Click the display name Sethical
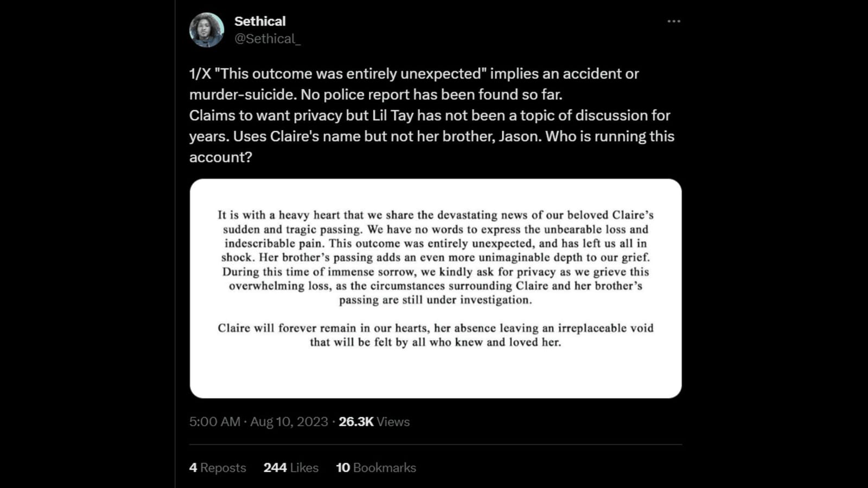Screen dimensions: 868x488 coord(260,21)
